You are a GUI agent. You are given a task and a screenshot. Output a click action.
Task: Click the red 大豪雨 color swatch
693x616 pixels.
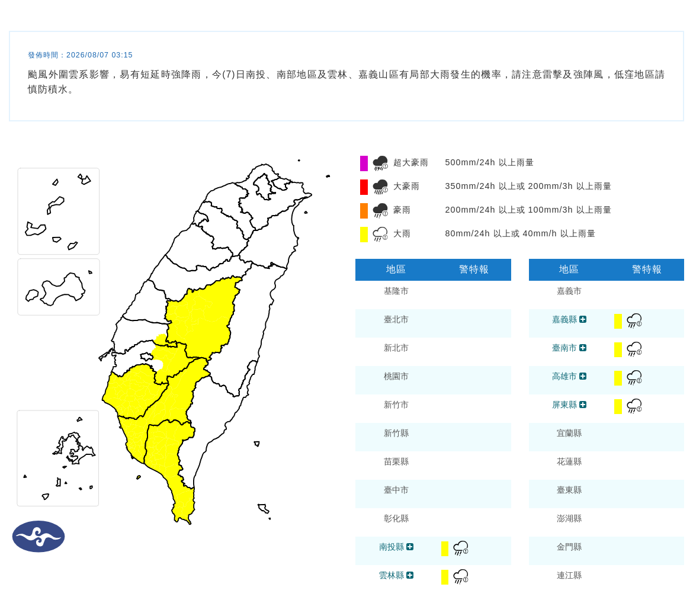click(364, 187)
